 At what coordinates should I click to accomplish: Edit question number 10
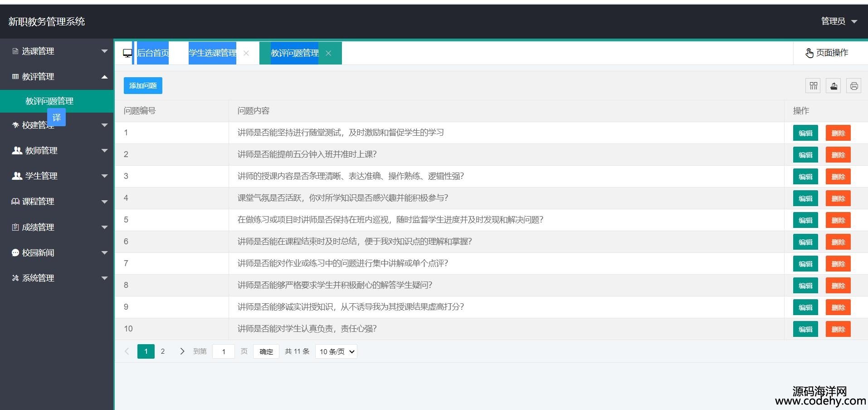point(805,329)
